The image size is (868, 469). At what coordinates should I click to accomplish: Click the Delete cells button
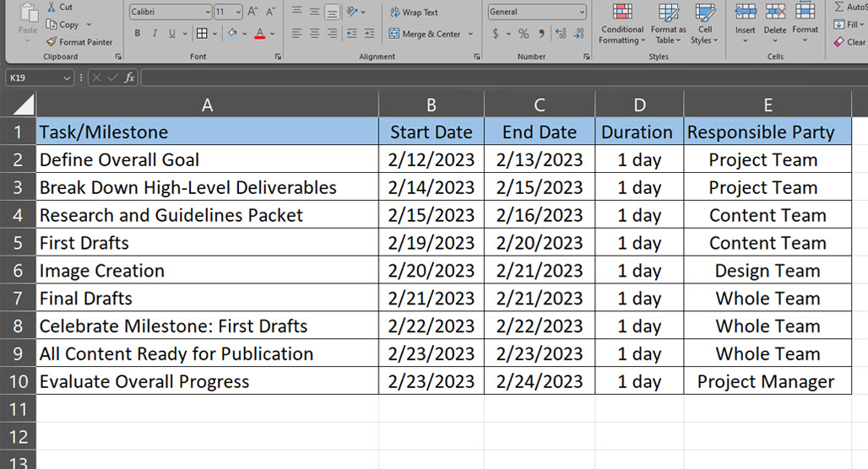[775, 24]
